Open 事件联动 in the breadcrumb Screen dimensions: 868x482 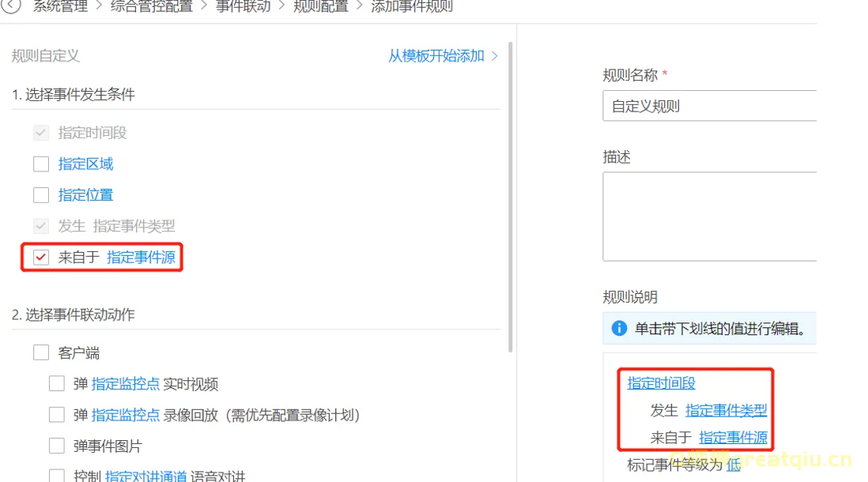pos(243,6)
